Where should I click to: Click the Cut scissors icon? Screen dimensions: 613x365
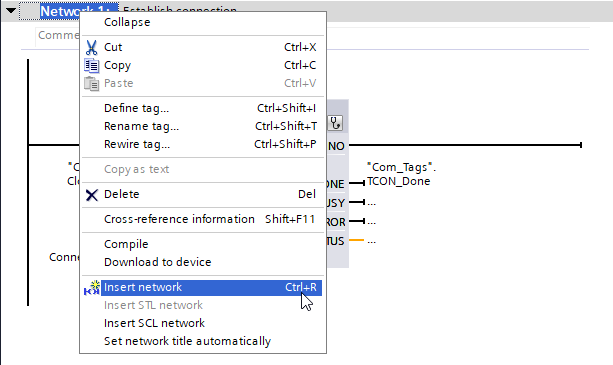click(x=91, y=47)
